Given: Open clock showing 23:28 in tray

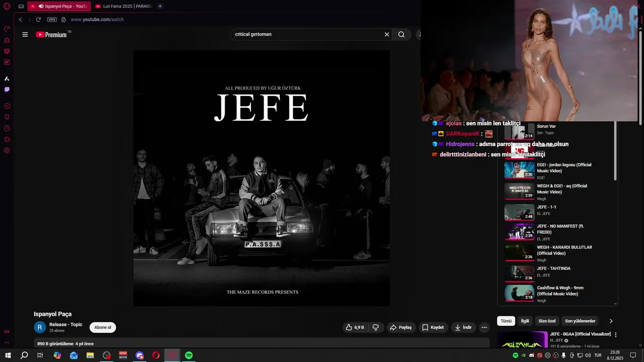Looking at the screenshot, I should 615,355.
